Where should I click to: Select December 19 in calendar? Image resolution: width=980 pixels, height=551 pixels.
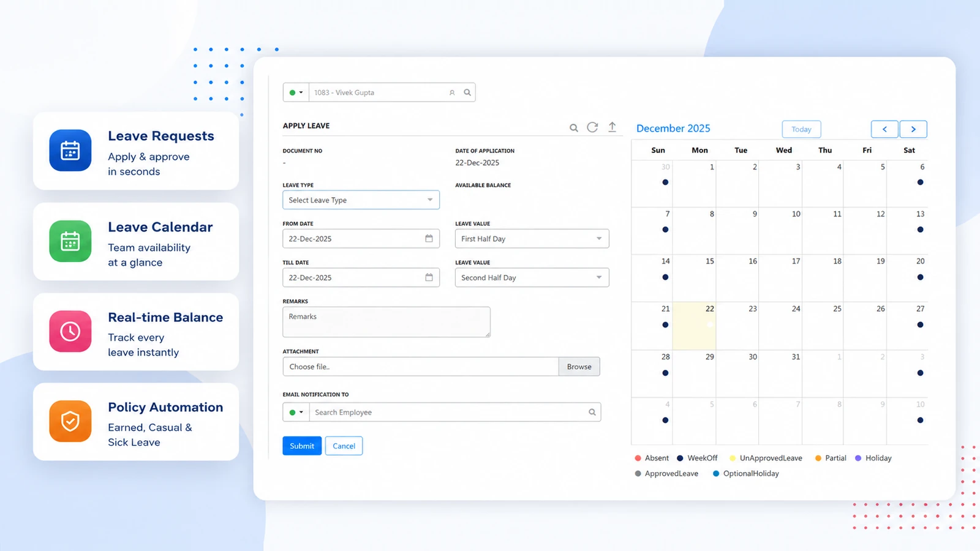click(865, 278)
